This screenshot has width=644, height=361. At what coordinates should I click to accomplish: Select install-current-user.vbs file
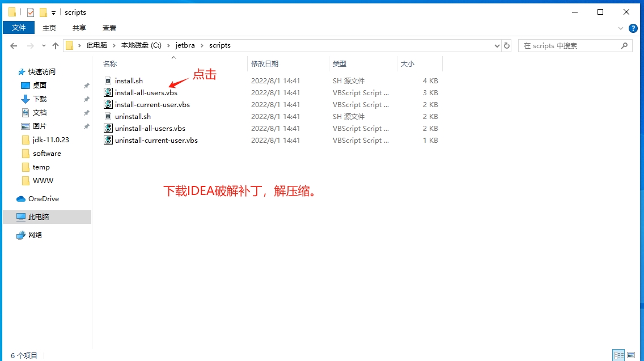pos(152,105)
